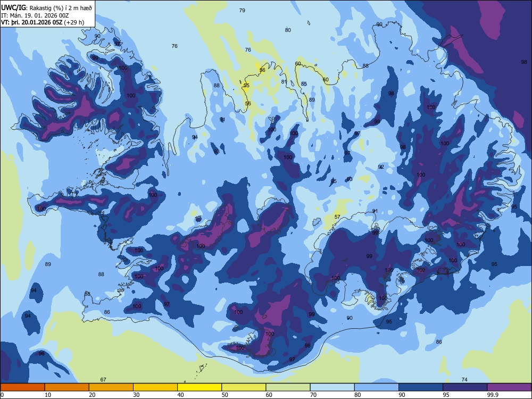Click the bright yellow 40–50 legend swatch

199,387
